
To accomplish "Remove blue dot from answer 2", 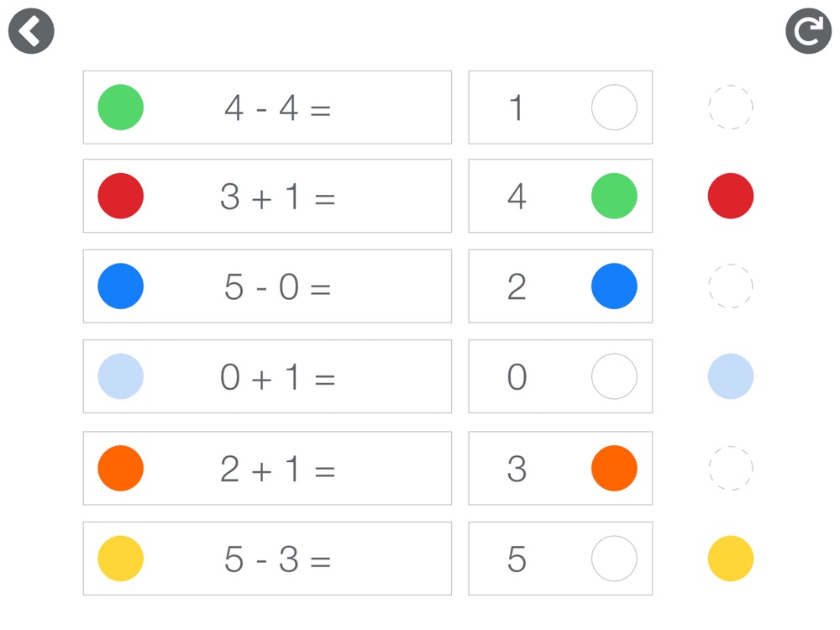I will 614,286.
